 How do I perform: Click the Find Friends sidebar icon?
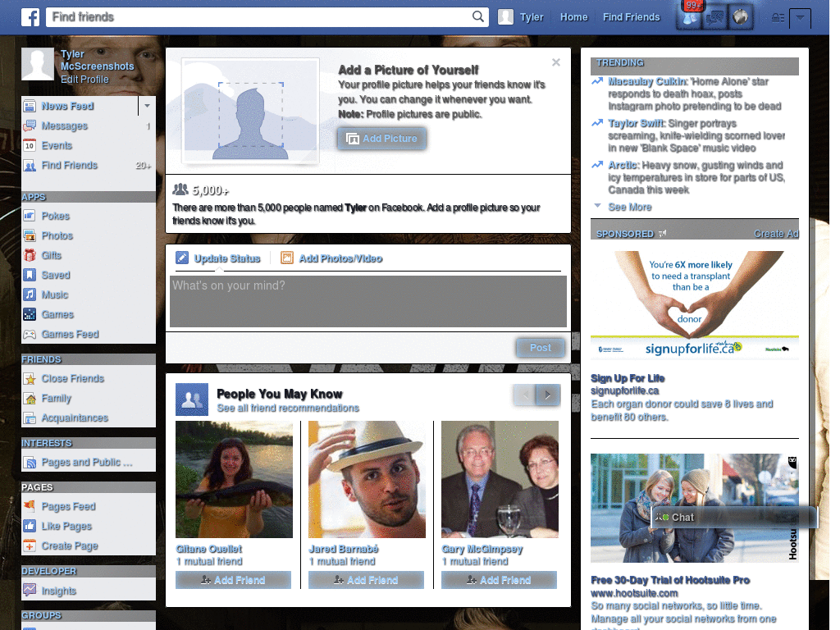[x=30, y=166]
